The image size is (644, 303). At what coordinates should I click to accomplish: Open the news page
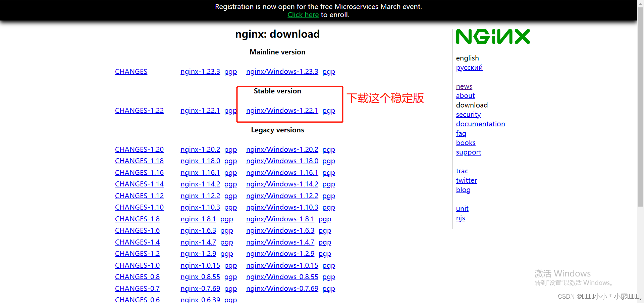click(464, 86)
